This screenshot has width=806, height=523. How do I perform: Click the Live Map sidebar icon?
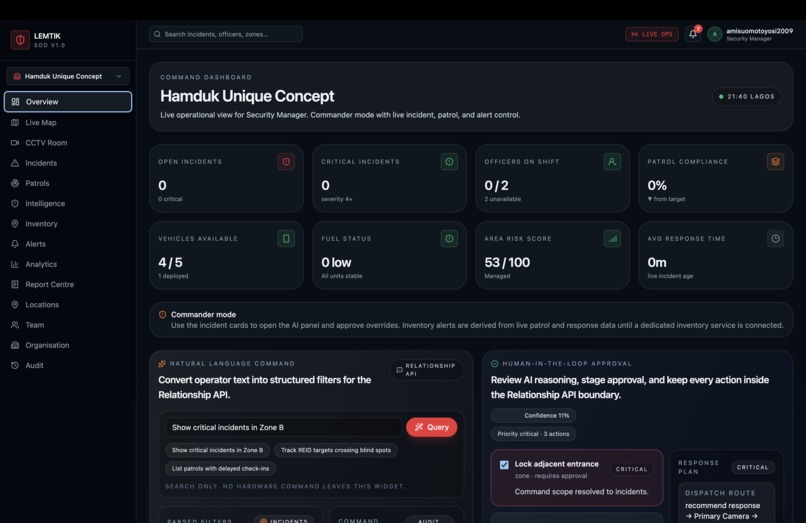tap(15, 122)
